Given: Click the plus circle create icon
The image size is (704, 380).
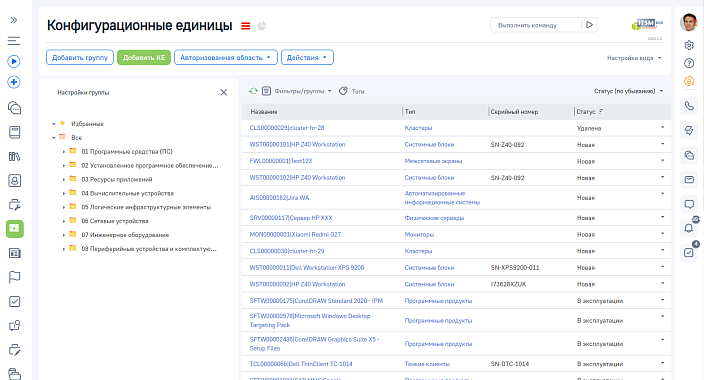Looking at the screenshot, I should (x=14, y=82).
